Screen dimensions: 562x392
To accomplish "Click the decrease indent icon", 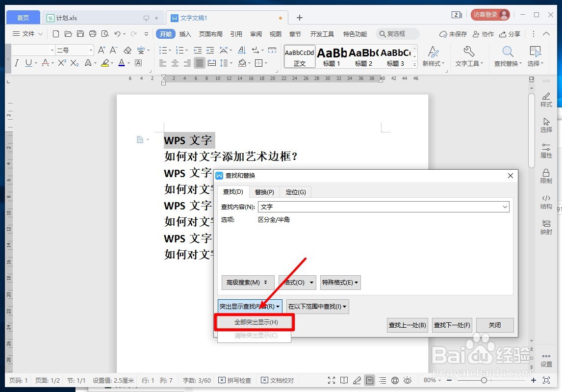I will (x=198, y=50).
